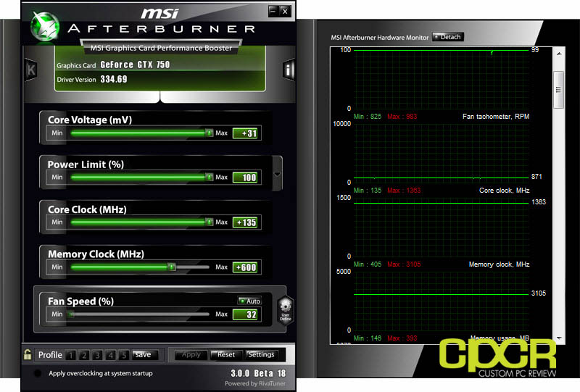Select profile slot 4
This screenshot has height=392, width=580.
point(111,355)
